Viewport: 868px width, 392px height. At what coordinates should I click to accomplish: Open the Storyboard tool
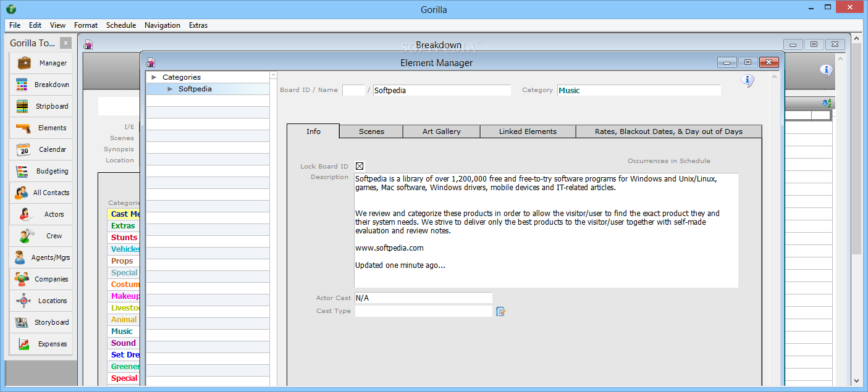pyautogui.click(x=41, y=322)
